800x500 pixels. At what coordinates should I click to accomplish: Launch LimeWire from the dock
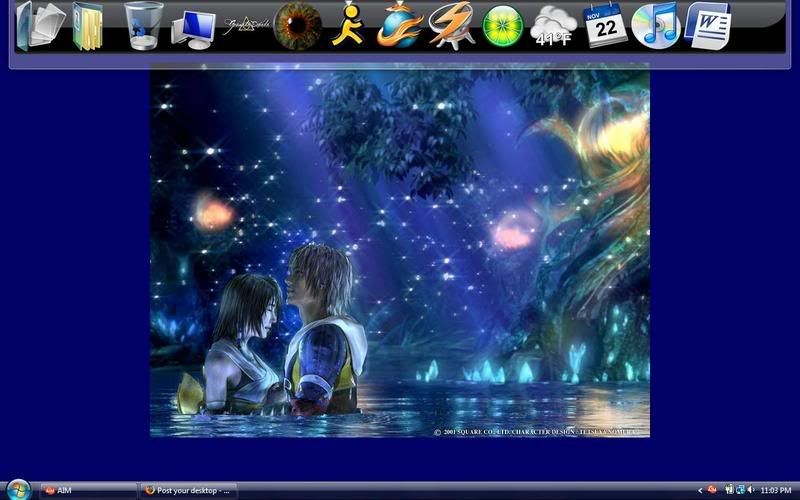point(503,26)
